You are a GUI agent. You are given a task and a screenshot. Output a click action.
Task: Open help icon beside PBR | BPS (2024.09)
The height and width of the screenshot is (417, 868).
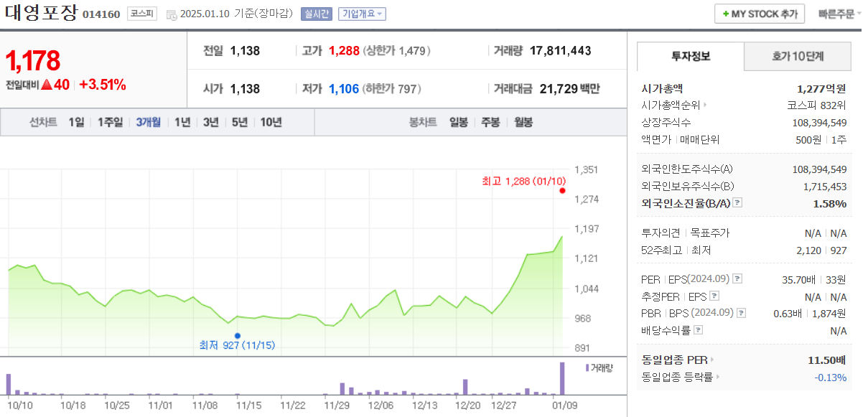pos(741,313)
